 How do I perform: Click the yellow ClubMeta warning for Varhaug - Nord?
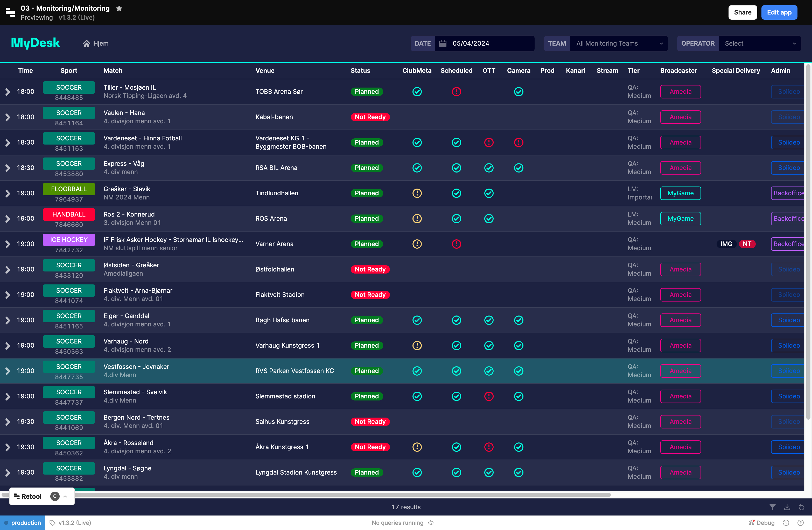click(417, 346)
